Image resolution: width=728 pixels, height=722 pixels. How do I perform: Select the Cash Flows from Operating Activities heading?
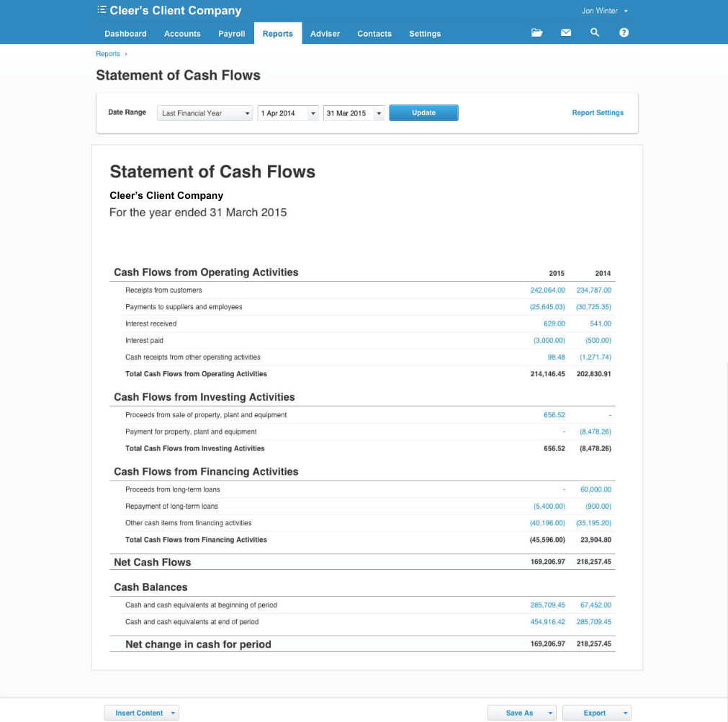(x=206, y=272)
